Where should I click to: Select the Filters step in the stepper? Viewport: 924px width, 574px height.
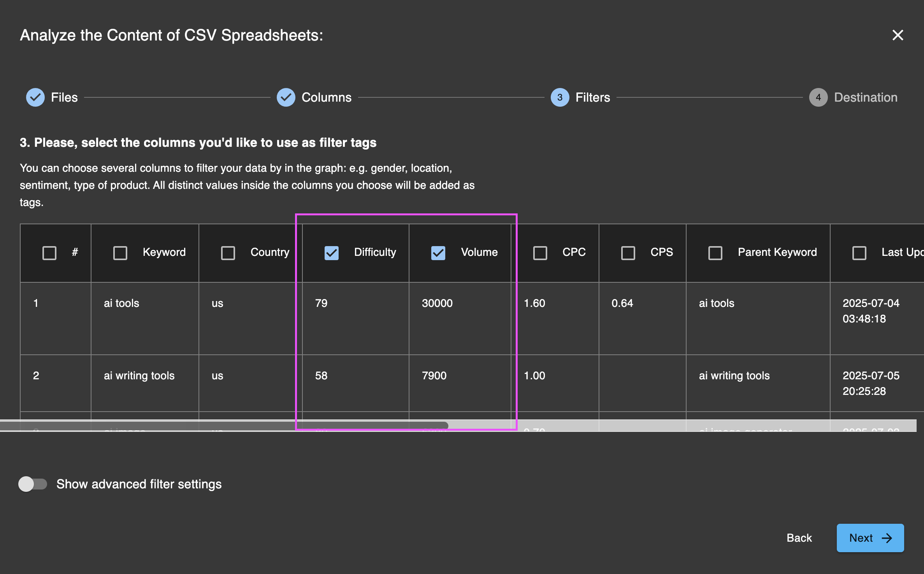(580, 97)
